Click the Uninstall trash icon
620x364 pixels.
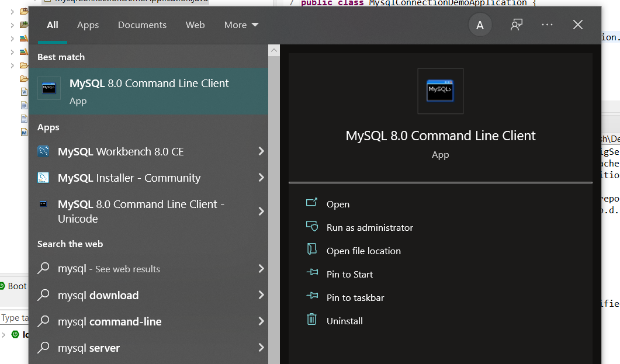tap(311, 319)
